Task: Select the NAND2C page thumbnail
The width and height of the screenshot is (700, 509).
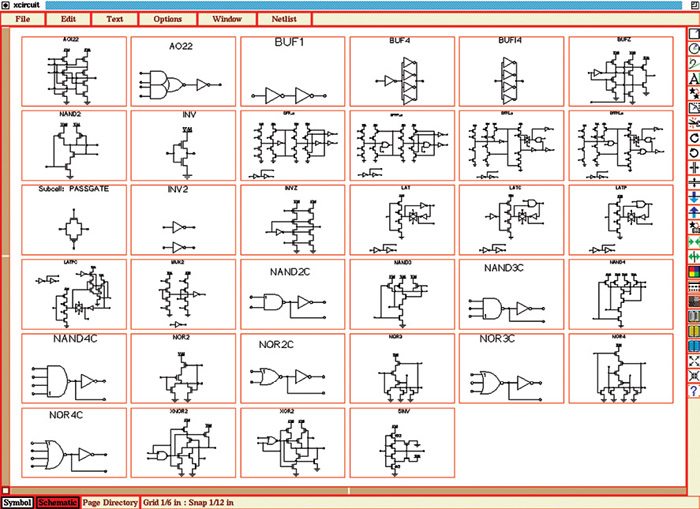Action: pos(292,295)
